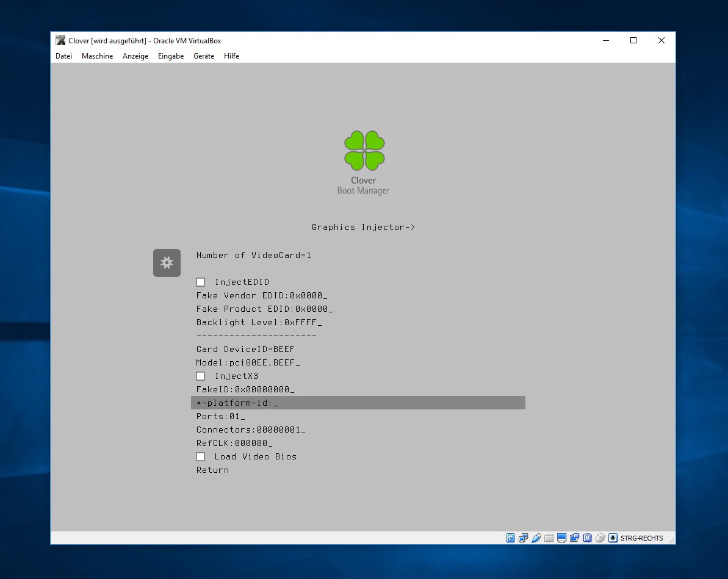The width and height of the screenshot is (728, 579).
Task: Click the mouse integration status icon
Action: point(600,538)
